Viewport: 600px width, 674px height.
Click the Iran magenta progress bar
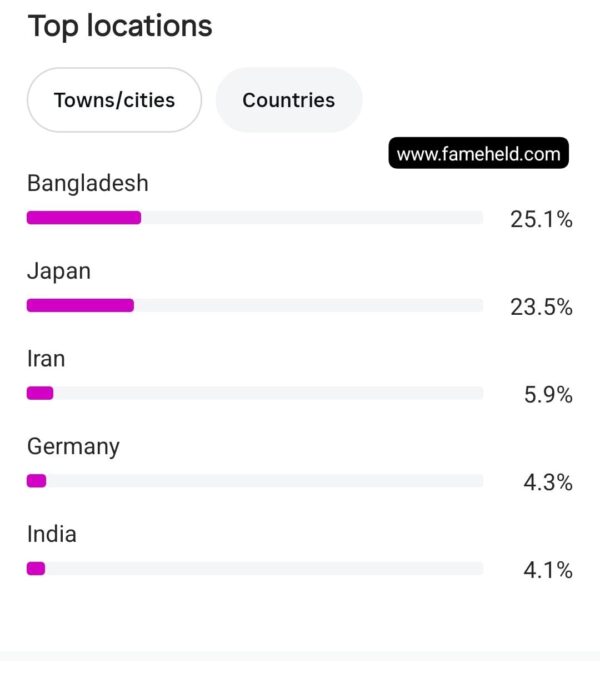tap(40, 393)
